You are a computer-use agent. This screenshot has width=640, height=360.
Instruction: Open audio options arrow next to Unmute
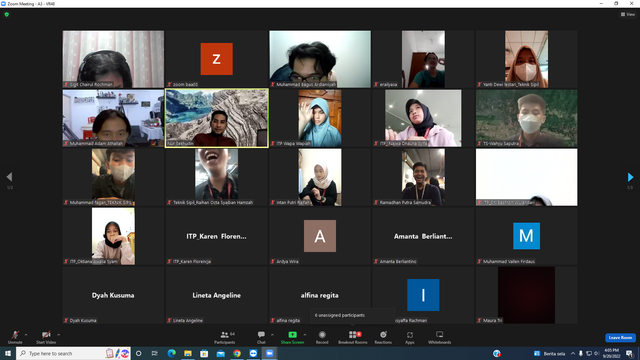pos(26,335)
